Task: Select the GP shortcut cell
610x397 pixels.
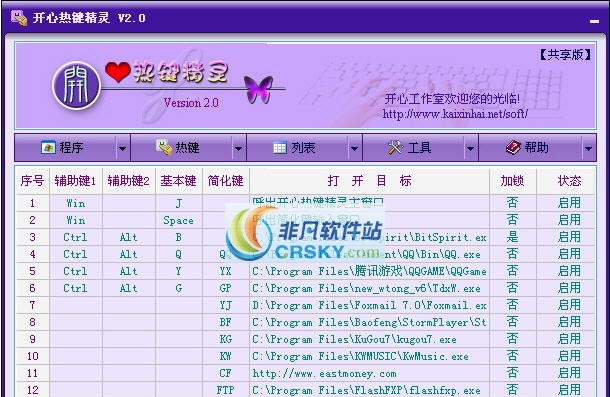Action: 226,288
